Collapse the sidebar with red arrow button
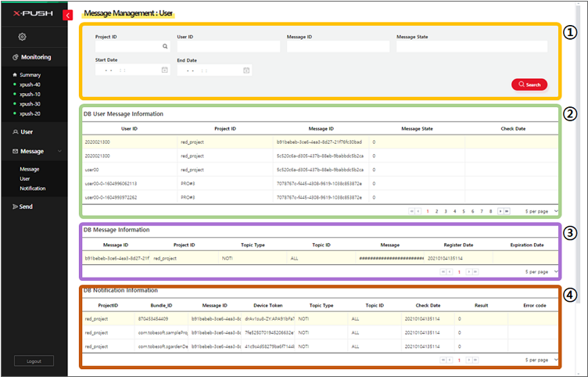The width and height of the screenshot is (588, 377). [x=68, y=15]
